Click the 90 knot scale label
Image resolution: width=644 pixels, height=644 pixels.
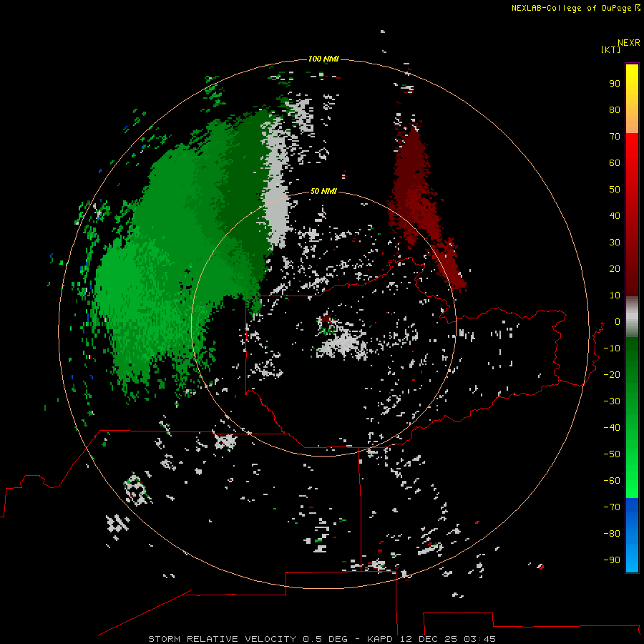tap(615, 84)
